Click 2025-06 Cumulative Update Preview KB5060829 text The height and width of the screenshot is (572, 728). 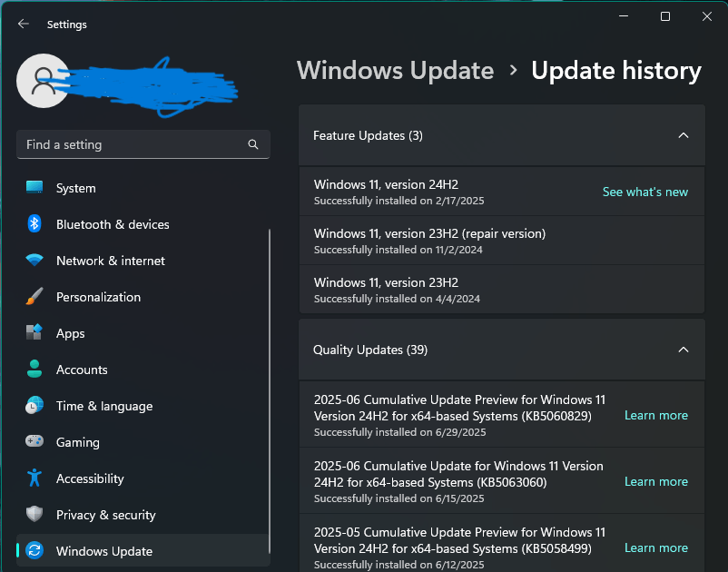click(x=459, y=408)
